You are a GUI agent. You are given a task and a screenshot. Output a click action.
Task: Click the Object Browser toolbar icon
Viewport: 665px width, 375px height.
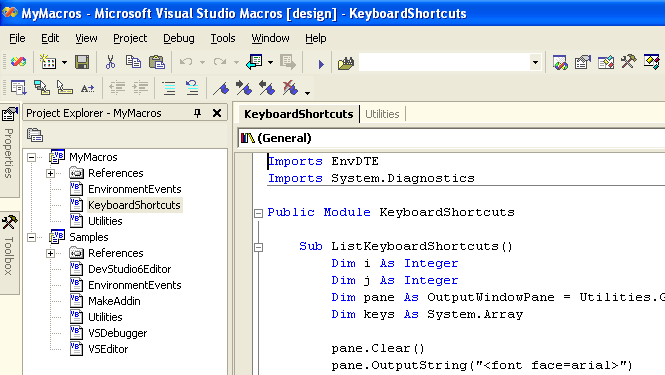click(606, 62)
